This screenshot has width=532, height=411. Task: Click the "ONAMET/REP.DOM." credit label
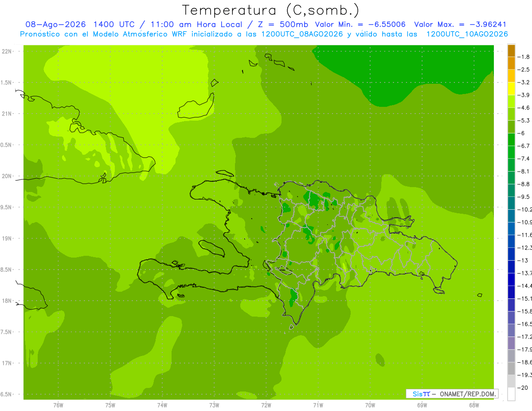pos(467,394)
